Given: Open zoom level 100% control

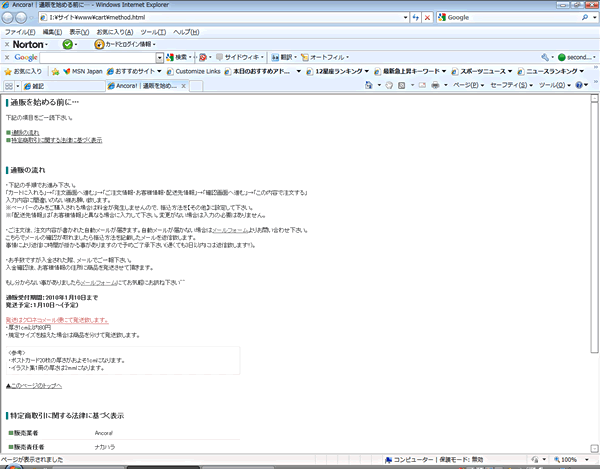Looking at the screenshot, I should click(572, 459).
